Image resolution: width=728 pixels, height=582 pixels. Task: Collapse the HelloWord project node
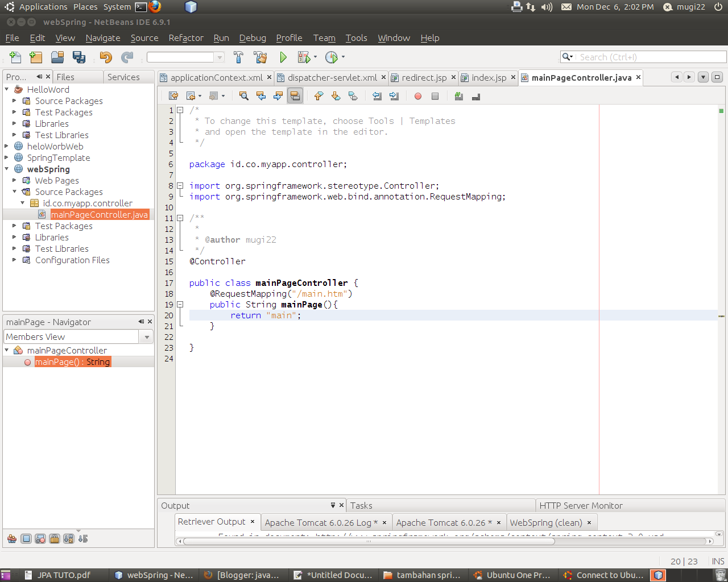(x=7, y=89)
